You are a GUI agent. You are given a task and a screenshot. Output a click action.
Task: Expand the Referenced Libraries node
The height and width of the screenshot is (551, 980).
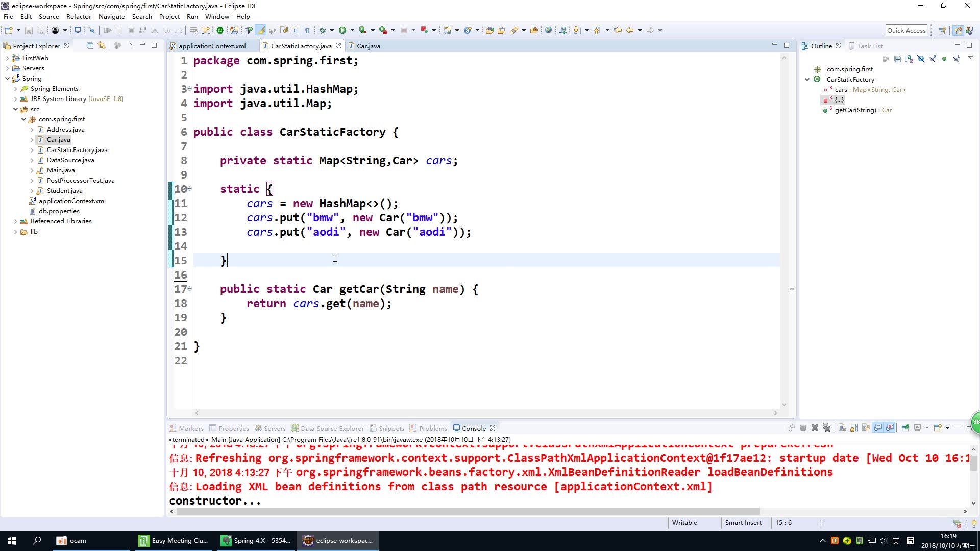15,221
